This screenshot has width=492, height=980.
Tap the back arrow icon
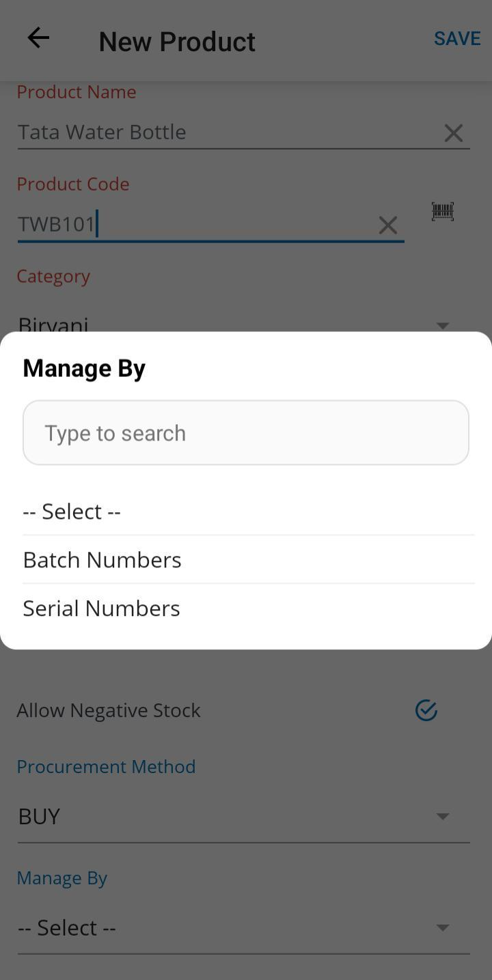coord(38,38)
